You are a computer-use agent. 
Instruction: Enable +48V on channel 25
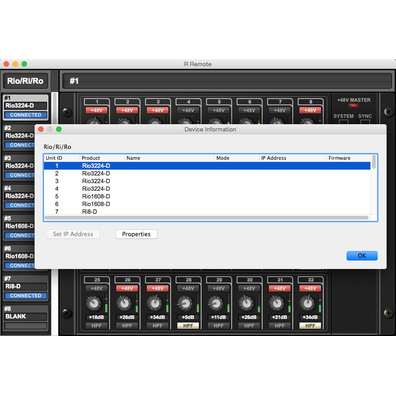click(97, 288)
